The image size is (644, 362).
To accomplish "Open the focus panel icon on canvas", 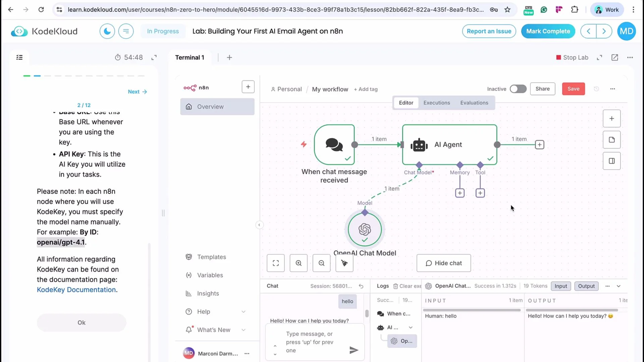I will pyautogui.click(x=611, y=161).
